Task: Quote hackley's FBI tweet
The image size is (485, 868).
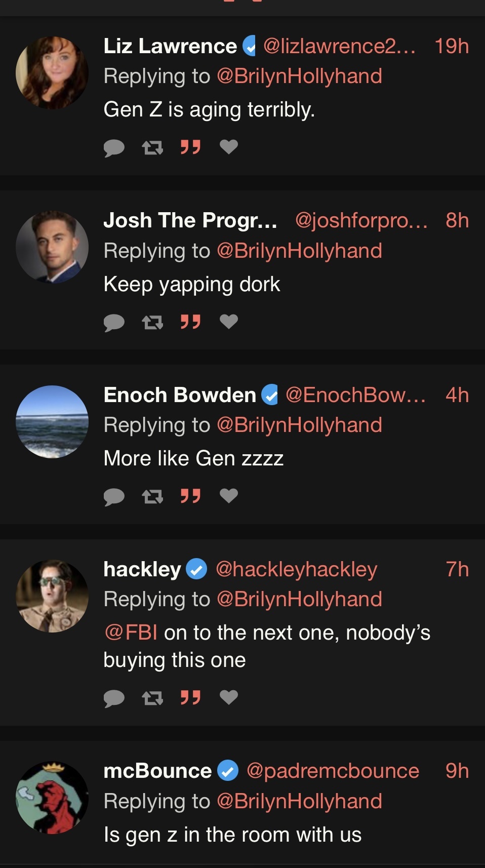Action: click(x=190, y=698)
